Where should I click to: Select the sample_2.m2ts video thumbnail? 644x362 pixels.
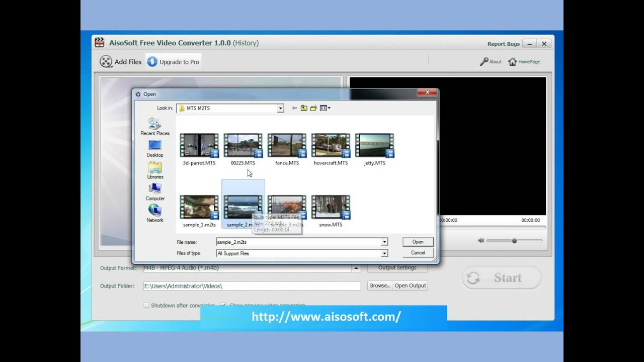coord(243,208)
